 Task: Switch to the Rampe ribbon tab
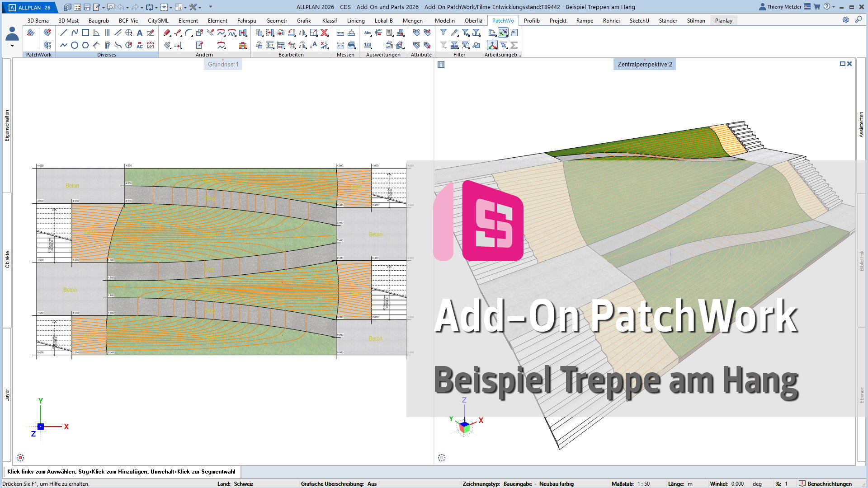click(585, 20)
